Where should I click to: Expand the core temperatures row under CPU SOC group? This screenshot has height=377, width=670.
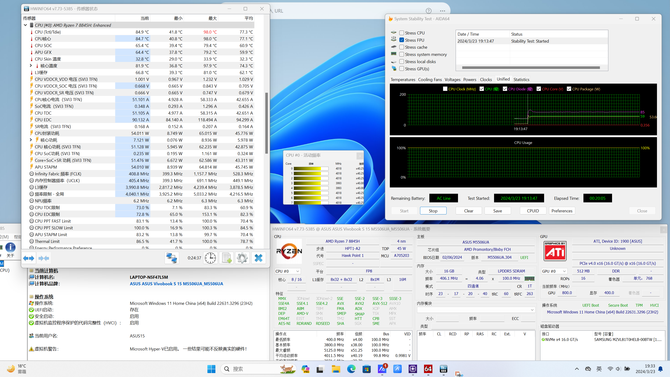coord(31,66)
